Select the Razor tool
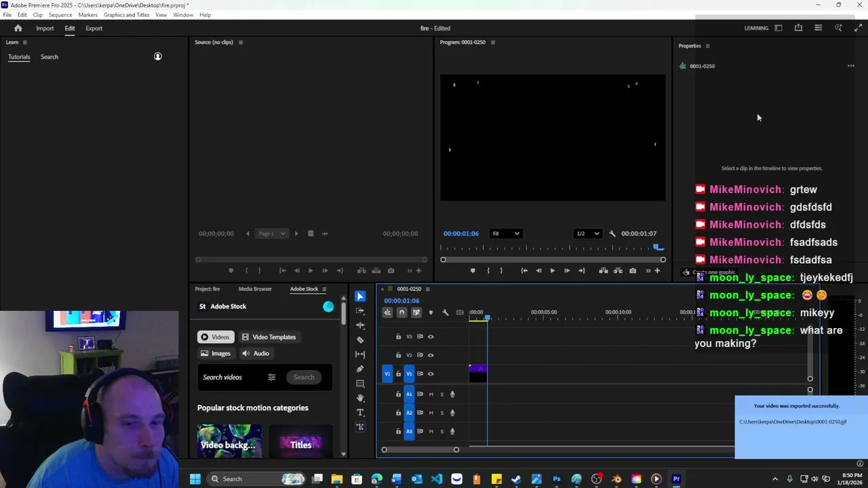868x488 pixels. point(360,340)
